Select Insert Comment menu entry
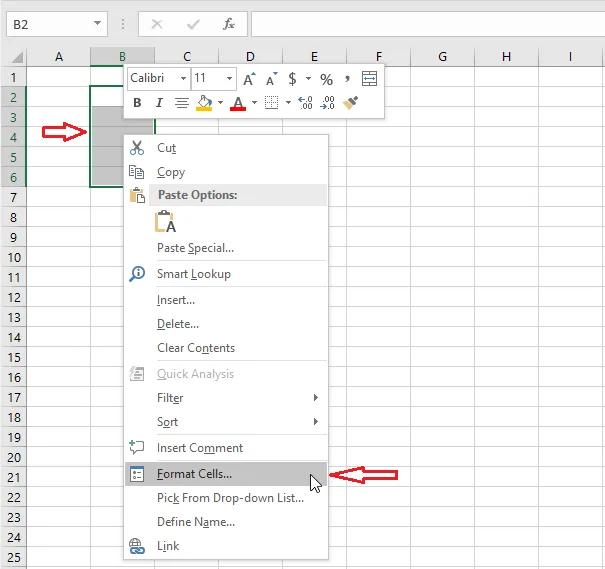This screenshot has width=605, height=569. (226, 448)
